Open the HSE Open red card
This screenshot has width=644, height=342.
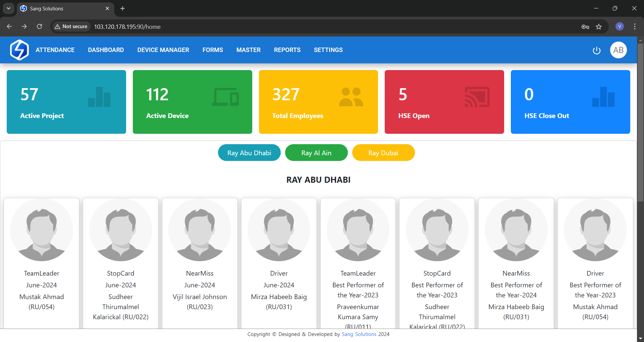click(444, 102)
